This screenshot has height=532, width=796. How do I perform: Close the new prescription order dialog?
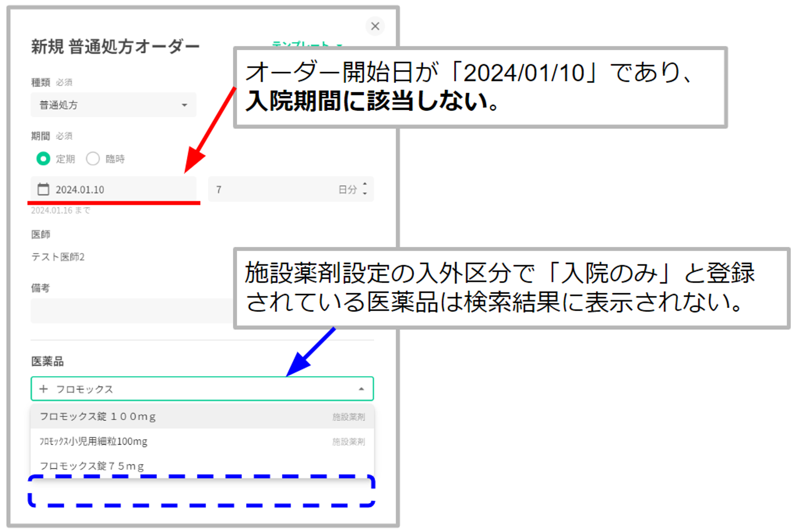click(x=375, y=26)
